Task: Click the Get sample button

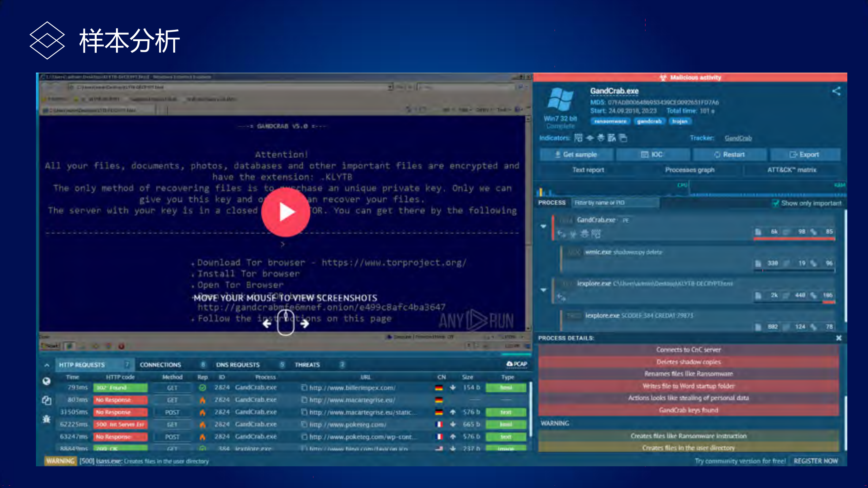Action: pyautogui.click(x=576, y=155)
